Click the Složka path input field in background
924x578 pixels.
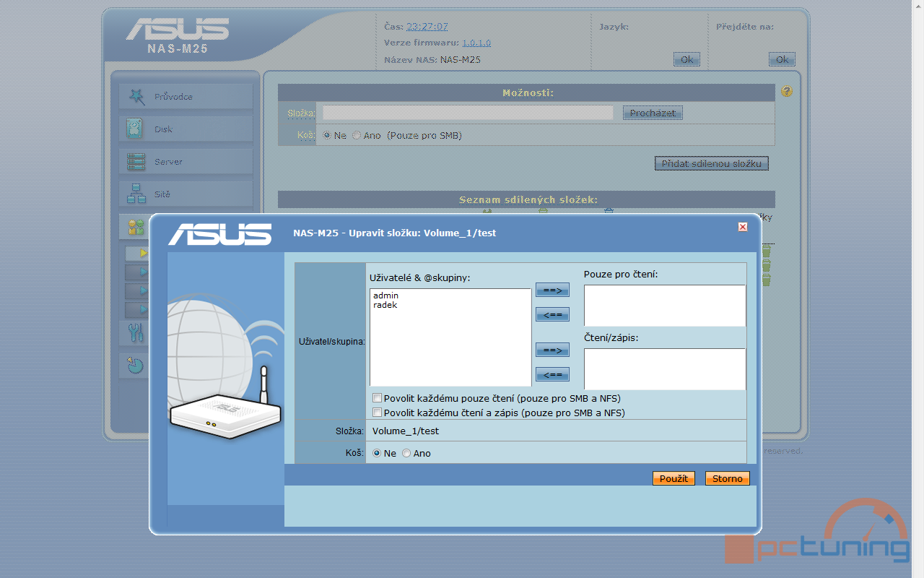point(467,113)
